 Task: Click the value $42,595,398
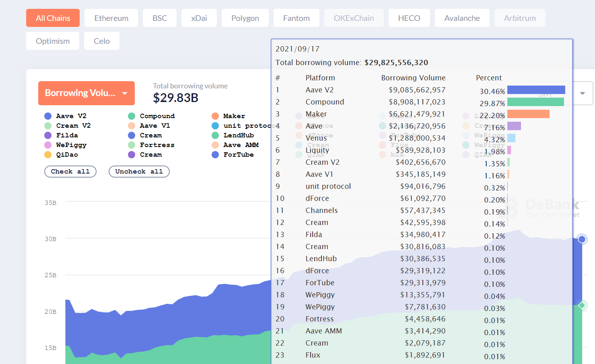[x=423, y=223]
